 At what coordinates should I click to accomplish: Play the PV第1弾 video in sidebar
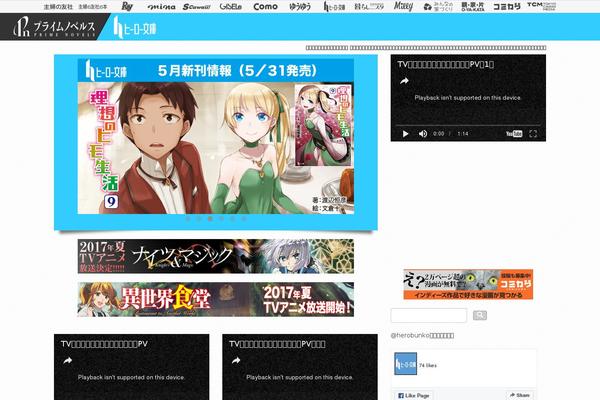pos(406,134)
